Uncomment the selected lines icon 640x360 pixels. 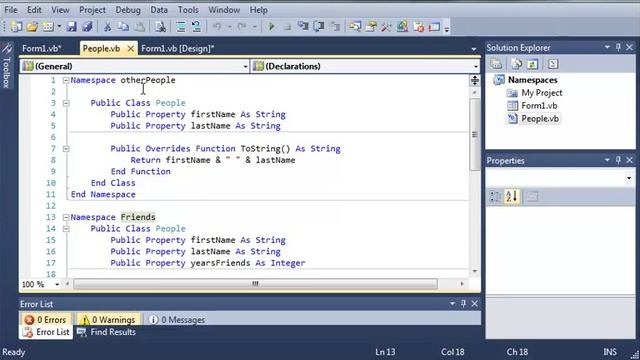click(x=196, y=27)
